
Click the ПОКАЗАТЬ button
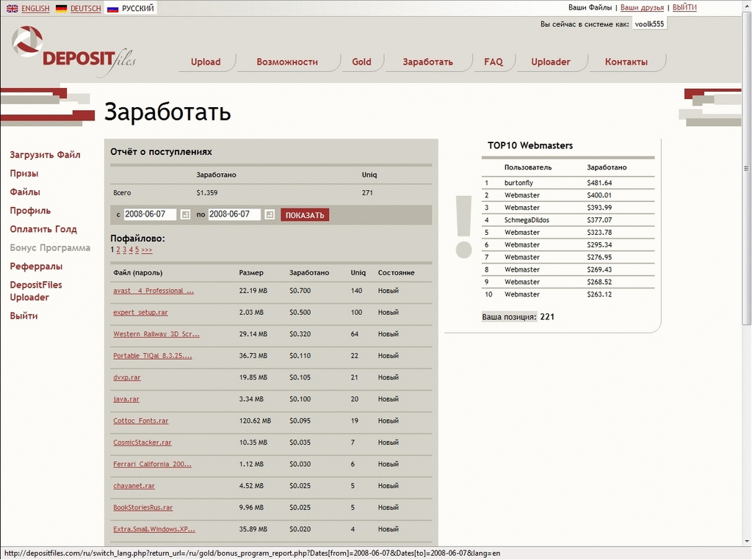click(305, 215)
